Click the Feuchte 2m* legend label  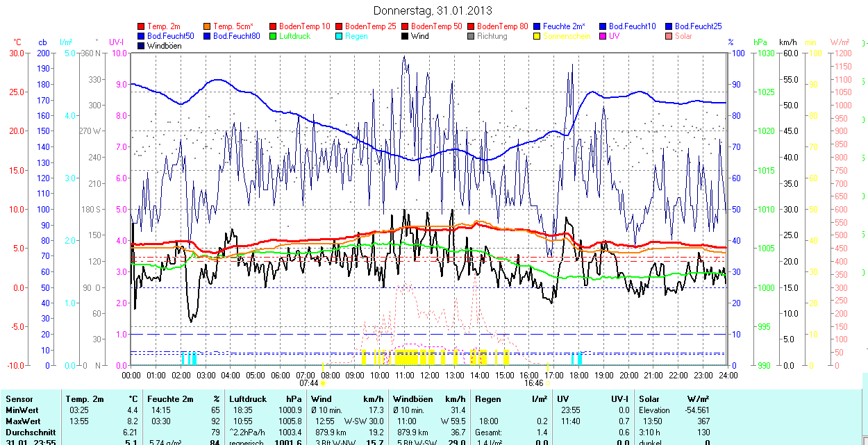(x=563, y=26)
